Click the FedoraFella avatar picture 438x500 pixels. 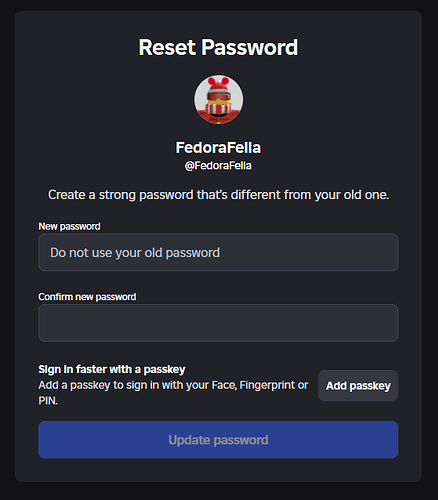click(x=219, y=99)
